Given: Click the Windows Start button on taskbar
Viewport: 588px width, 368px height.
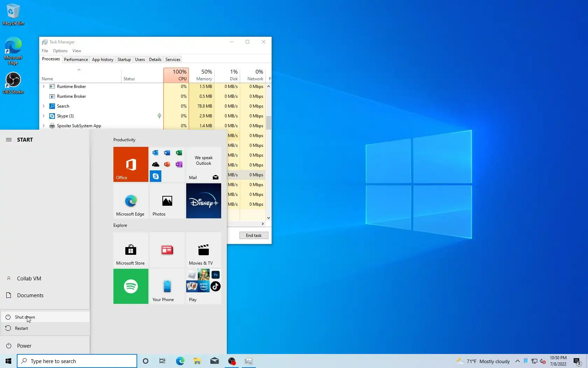Looking at the screenshot, I should 8,361.
